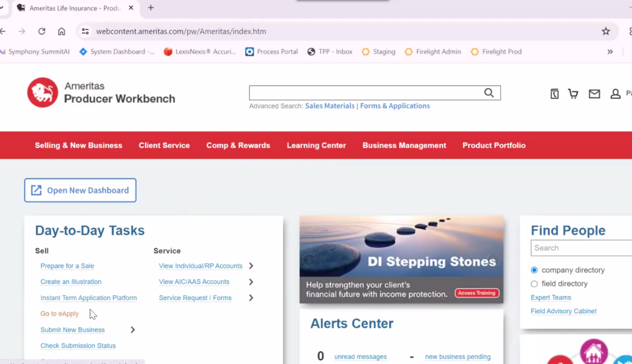Open Learning Center menu
Viewport: 632px width, 364px height.
click(317, 145)
